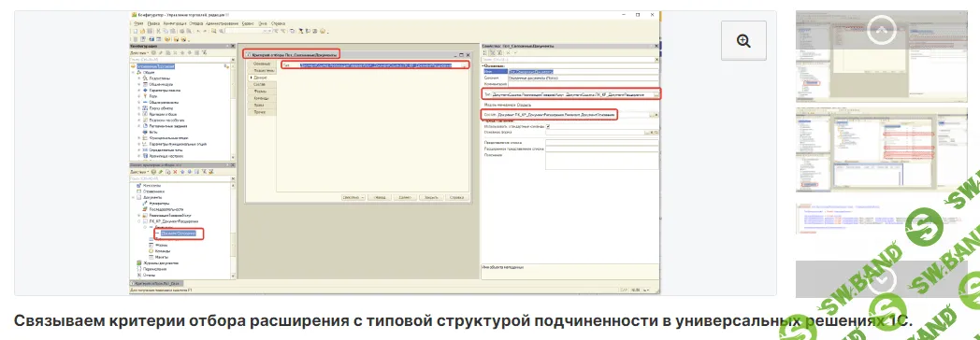The width and height of the screenshot is (980, 340).
Task: Open the Действия dropdown in Конфигурация panel
Action: point(138,53)
